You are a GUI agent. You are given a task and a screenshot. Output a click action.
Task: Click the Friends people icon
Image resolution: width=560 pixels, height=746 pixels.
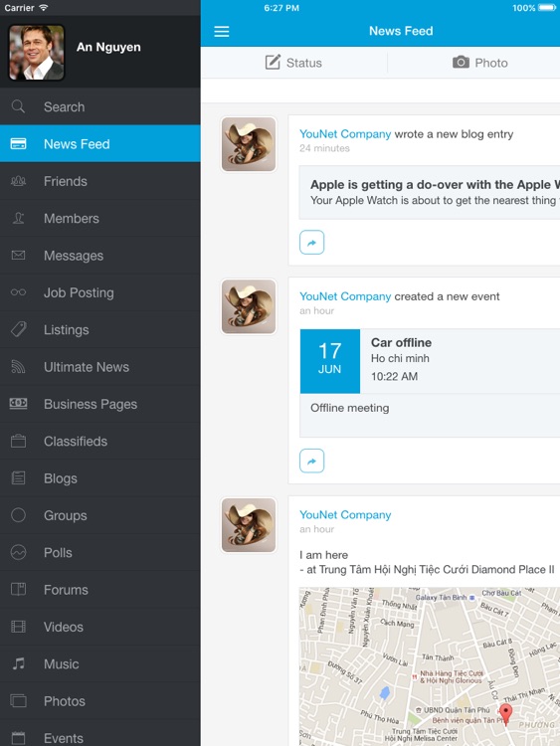pos(18,181)
